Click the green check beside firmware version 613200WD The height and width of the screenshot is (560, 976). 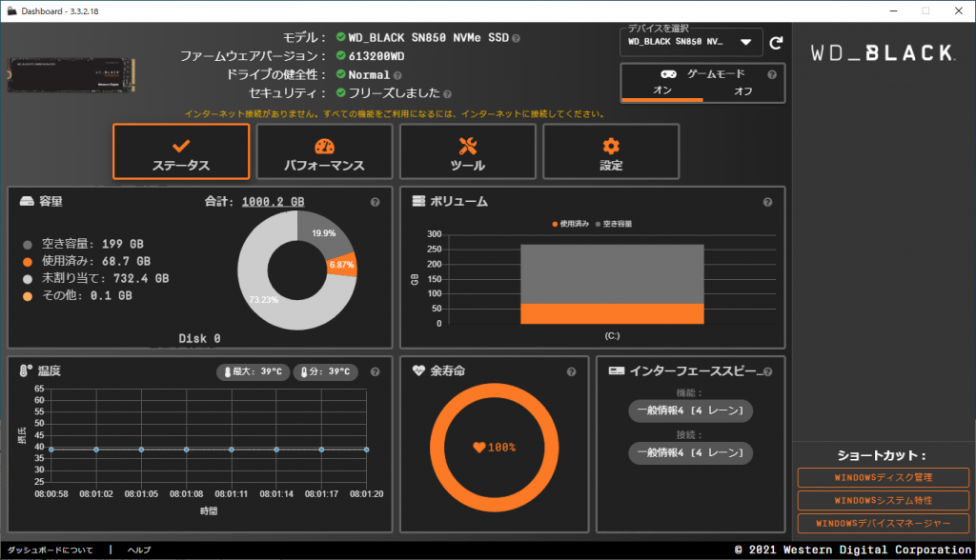click(340, 56)
